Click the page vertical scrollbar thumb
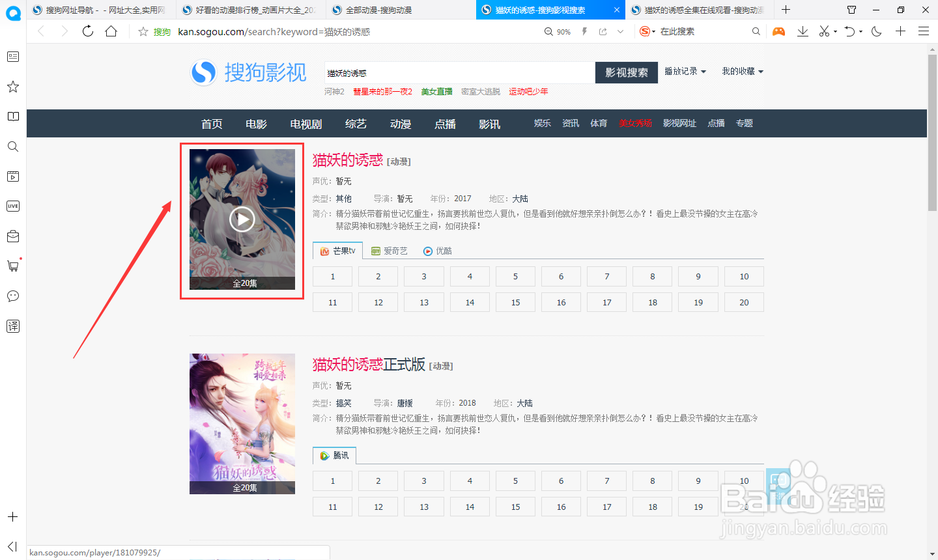Viewport: 938px width, 560px height. 932,133
